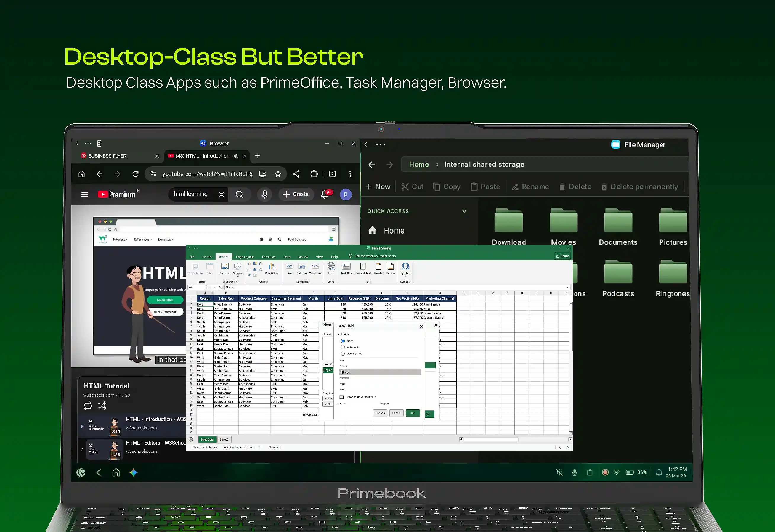Click the YouTube Create button
The width and height of the screenshot is (775, 532).
tap(296, 194)
